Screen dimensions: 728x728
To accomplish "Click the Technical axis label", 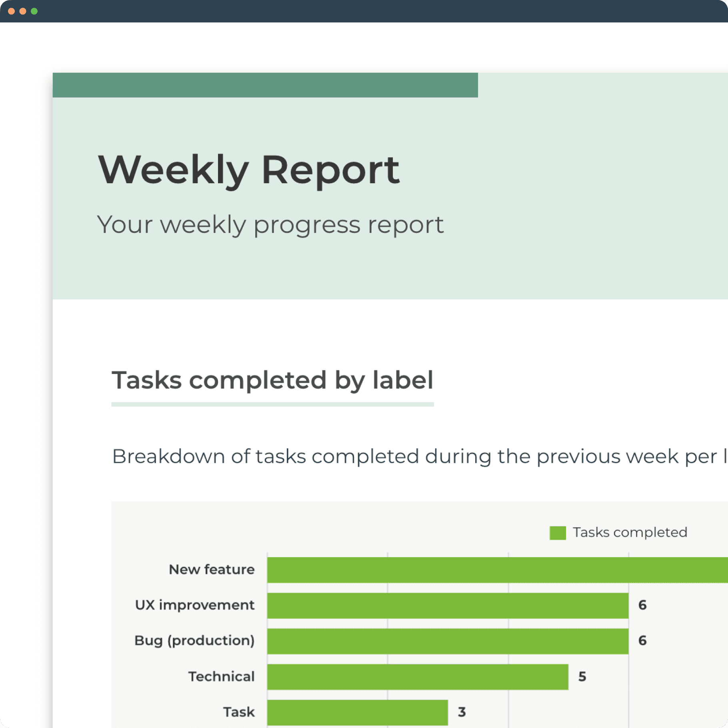I will 221,676.
